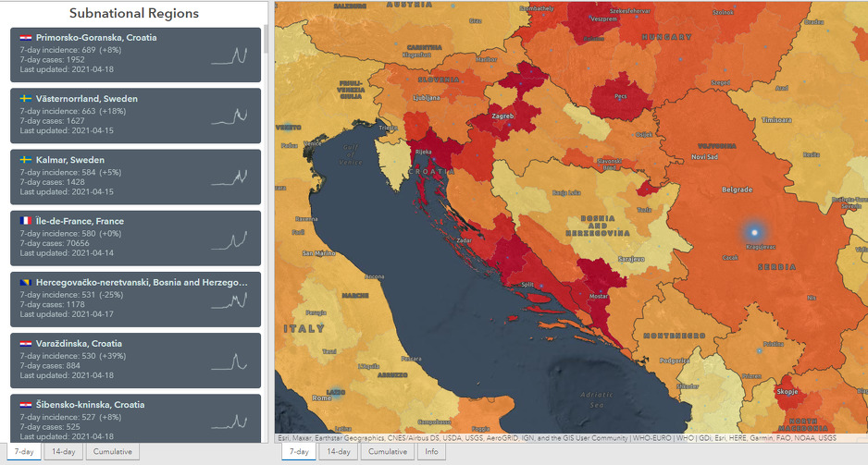Viewport: 868px width, 465px height.
Task: Click the glowing blue marker in Serbia
Action: click(x=754, y=232)
